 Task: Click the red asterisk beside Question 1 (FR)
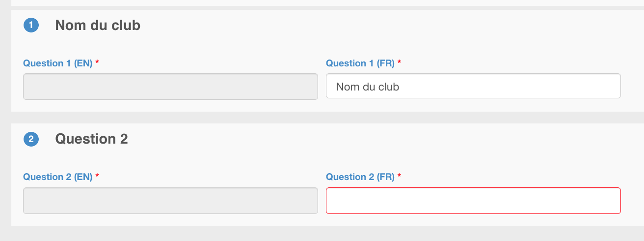[400, 63]
